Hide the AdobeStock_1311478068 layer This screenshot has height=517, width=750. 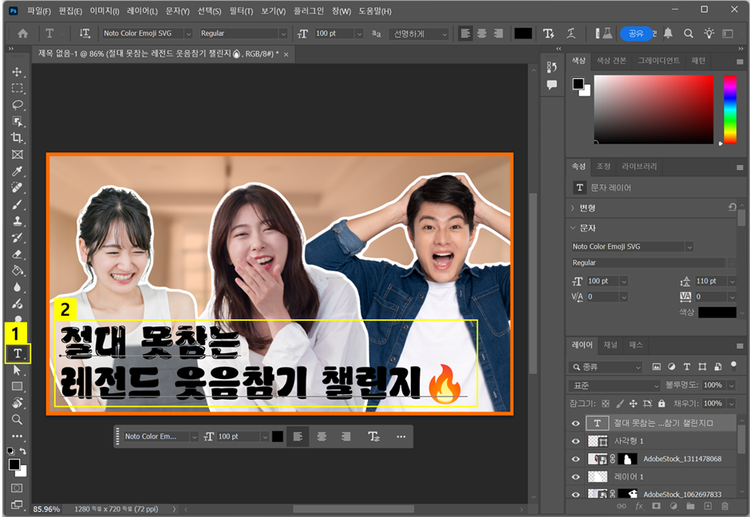pos(575,459)
